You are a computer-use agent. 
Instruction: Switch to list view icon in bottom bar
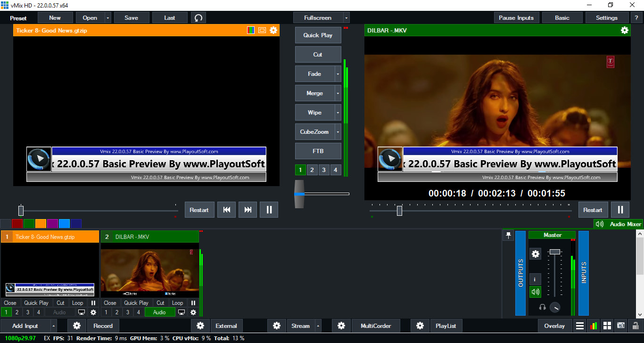click(580, 326)
